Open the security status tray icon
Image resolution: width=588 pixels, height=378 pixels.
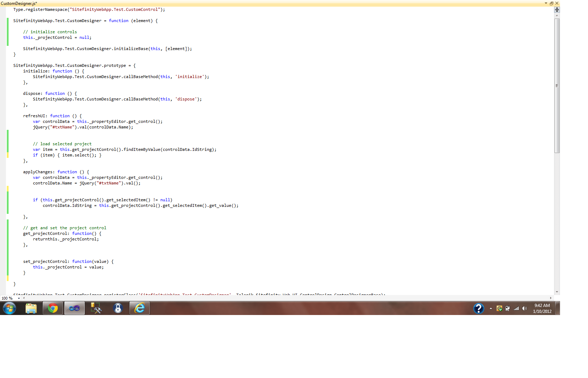499,308
